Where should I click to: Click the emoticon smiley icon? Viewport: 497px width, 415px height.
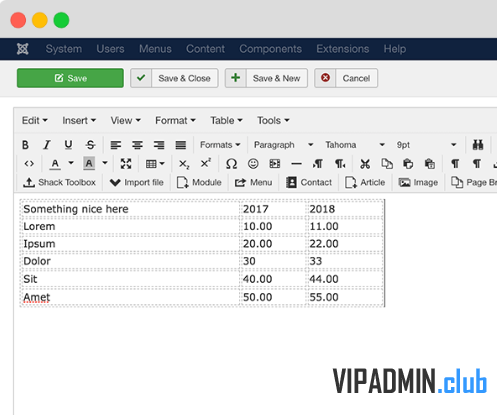coord(253,164)
